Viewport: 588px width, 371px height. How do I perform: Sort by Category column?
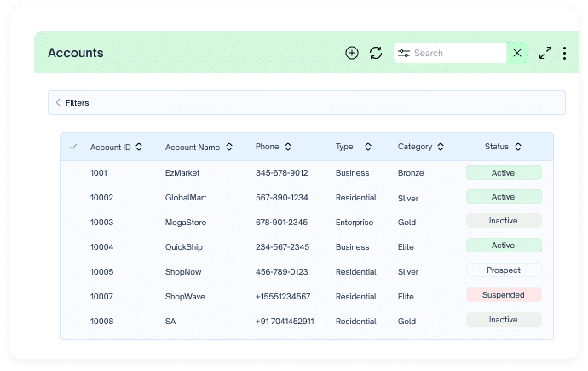441,147
